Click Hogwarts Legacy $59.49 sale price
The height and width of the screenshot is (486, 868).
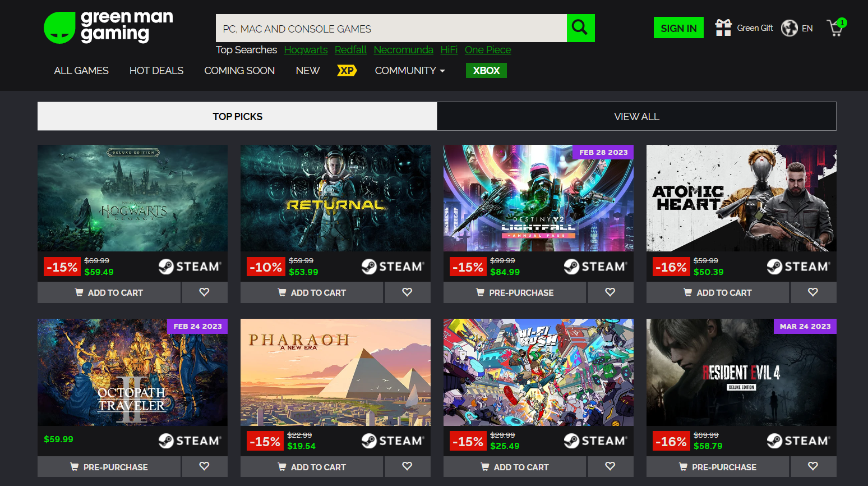(99, 272)
